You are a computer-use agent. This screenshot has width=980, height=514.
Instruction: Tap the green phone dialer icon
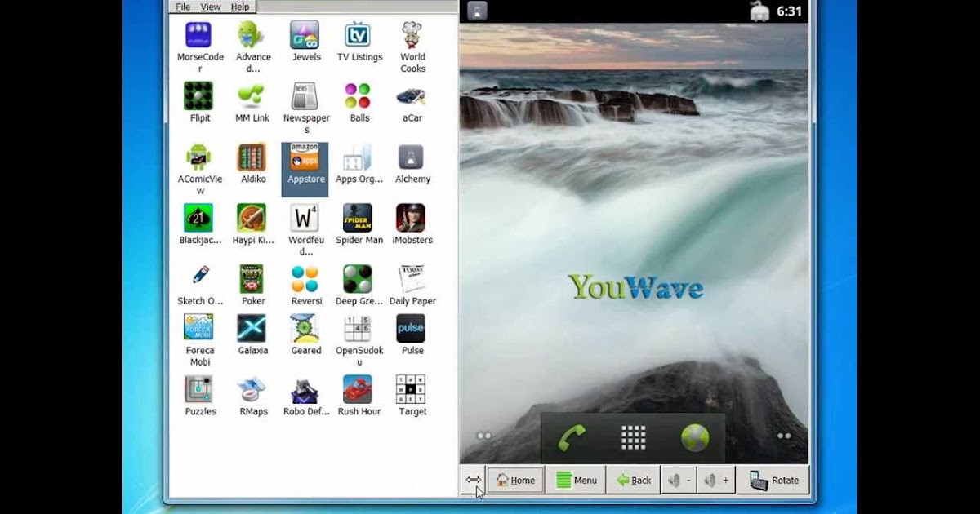(x=572, y=438)
